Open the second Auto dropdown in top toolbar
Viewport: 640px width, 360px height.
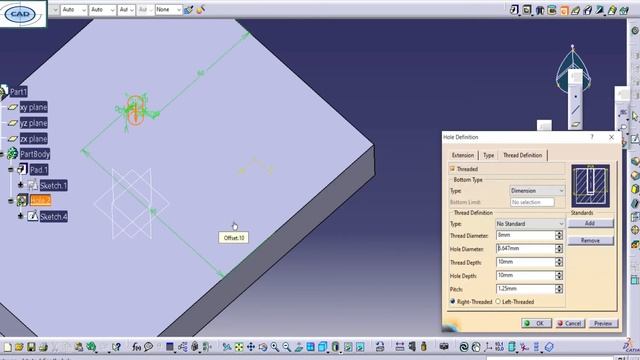102,9
